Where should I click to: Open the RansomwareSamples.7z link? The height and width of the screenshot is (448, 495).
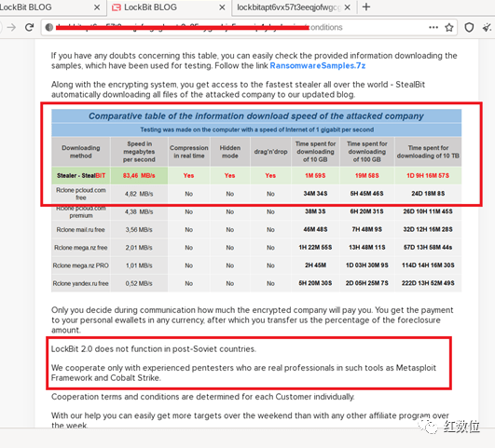318,65
